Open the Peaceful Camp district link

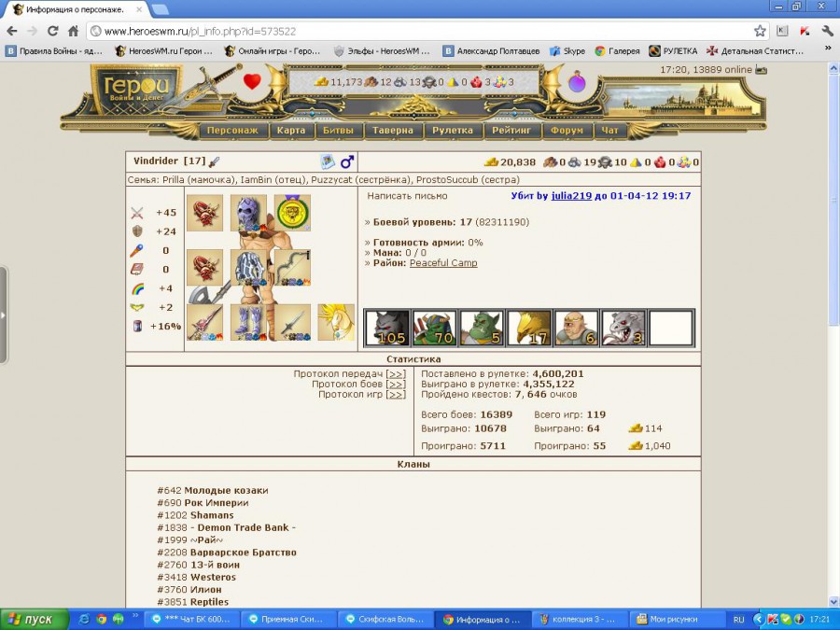pos(443,263)
